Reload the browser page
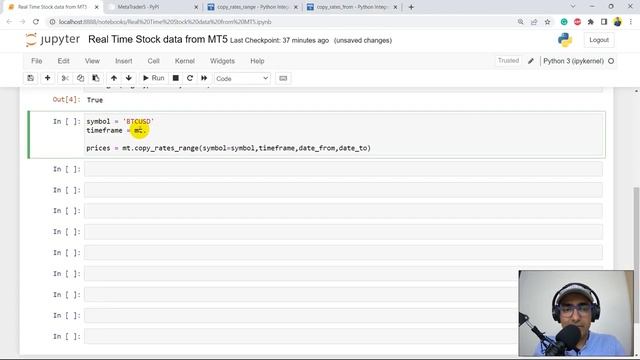 coord(36,22)
